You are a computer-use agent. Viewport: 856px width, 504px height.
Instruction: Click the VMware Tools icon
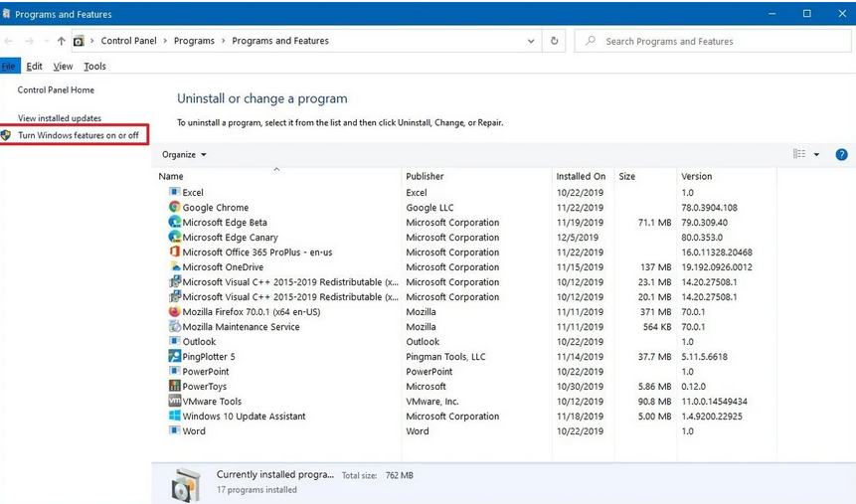tap(174, 401)
